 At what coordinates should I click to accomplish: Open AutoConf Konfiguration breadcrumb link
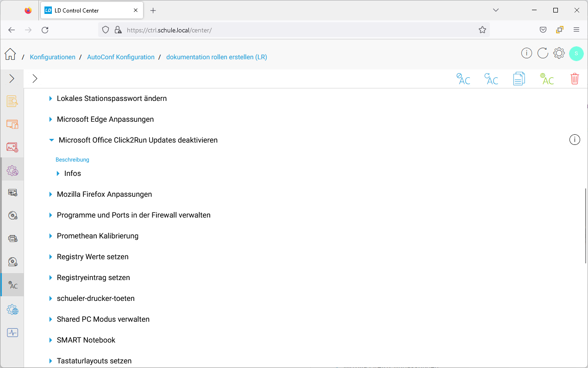coord(121,57)
